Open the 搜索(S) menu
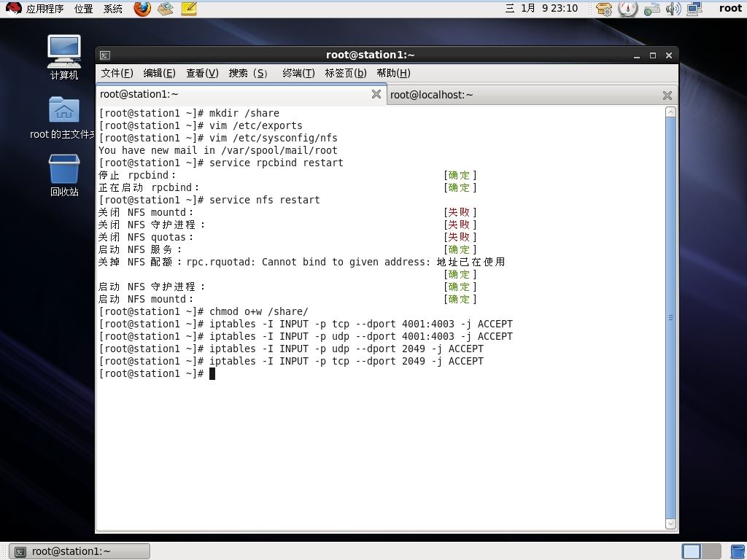The height and width of the screenshot is (560, 747). (248, 73)
